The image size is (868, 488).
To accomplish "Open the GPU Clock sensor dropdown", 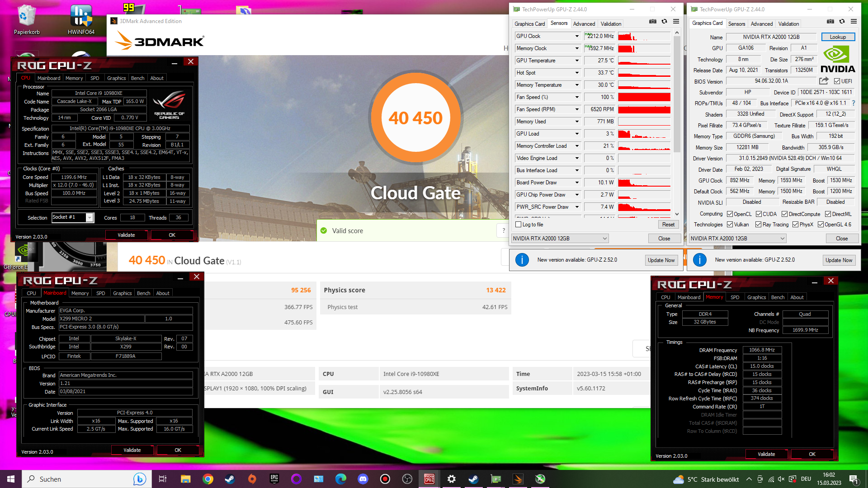I will [x=577, y=36].
